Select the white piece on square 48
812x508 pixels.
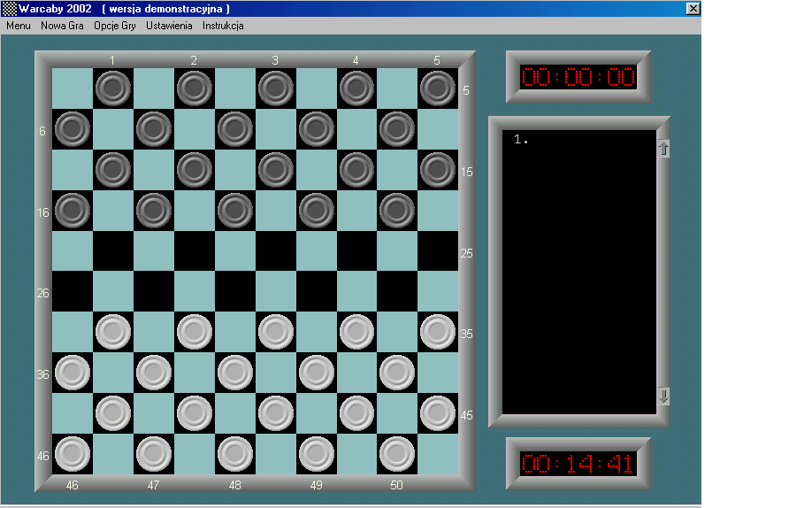point(235,453)
